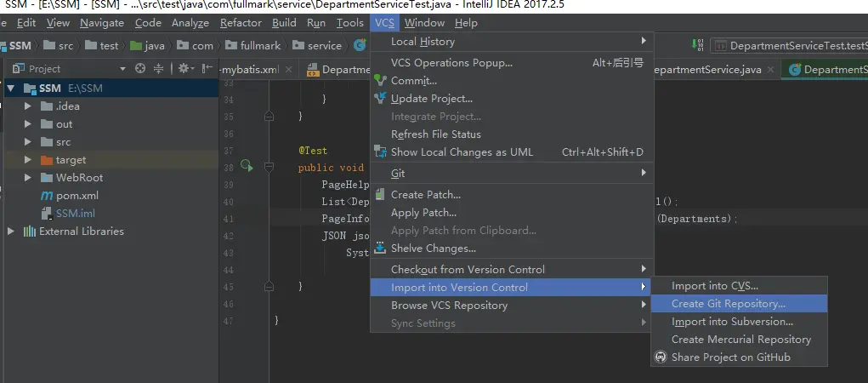The image size is (868, 383).
Task: Open the Navigate menu
Action: (102, 23)
